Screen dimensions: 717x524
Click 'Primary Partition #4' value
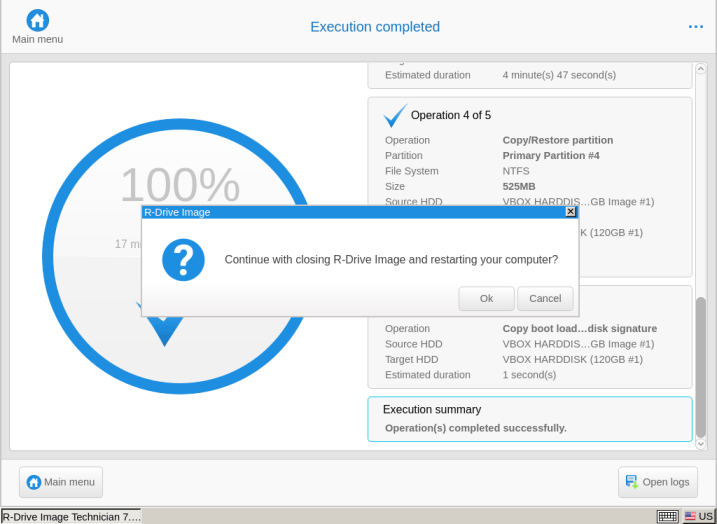[x=551, y=155]
